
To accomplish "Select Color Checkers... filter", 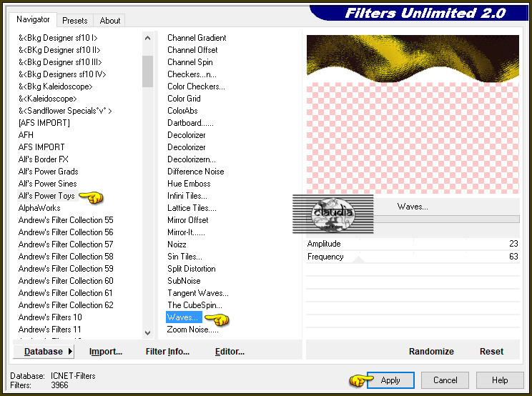I will [196, 86].
